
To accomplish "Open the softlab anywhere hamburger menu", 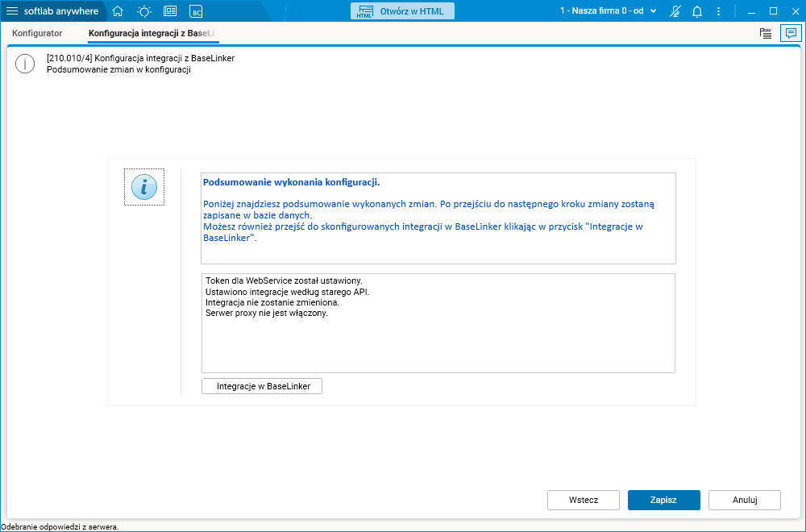I will pos(11,10).
